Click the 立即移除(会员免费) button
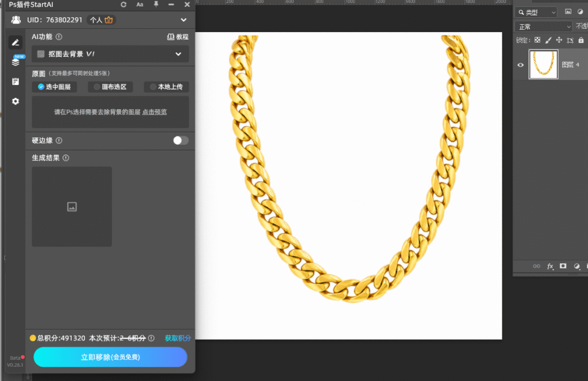This screenshot has width=588, height=381. tap(110, 357)
